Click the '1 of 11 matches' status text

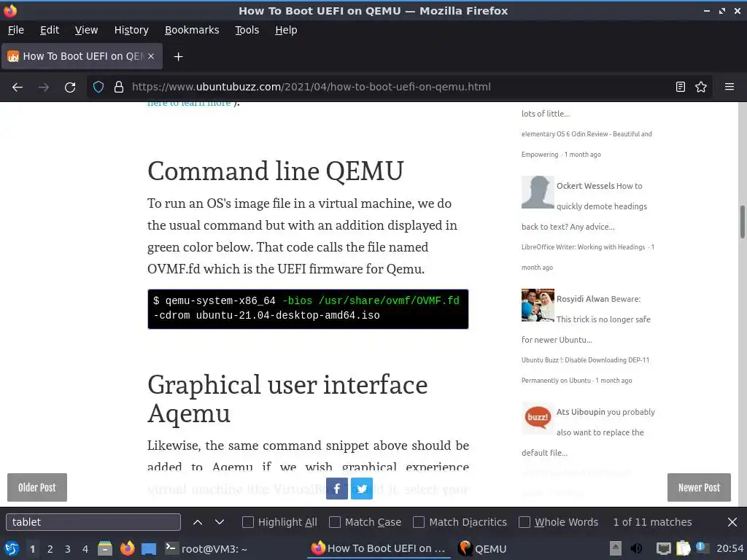pyautogui.click(x=652, y=522)
